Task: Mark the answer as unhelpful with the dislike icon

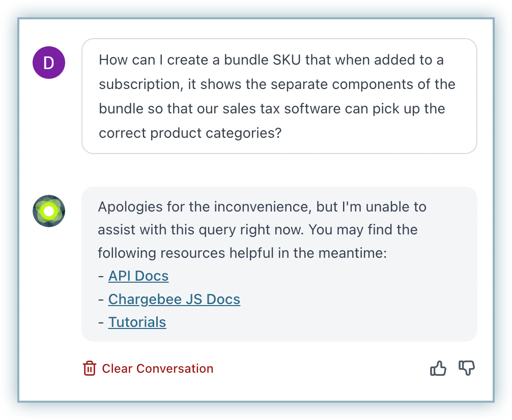Action: tap(467, 368)
